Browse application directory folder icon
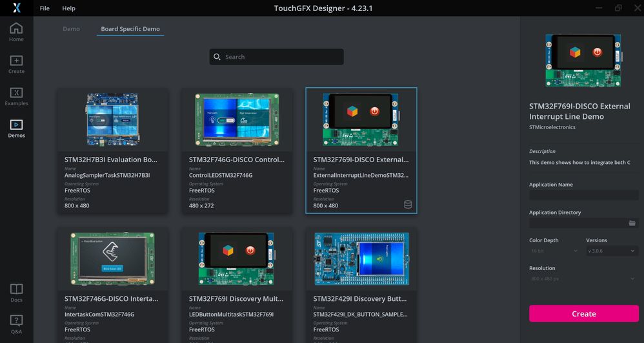This screenshot has width=644, height=343. click(632, 223)
